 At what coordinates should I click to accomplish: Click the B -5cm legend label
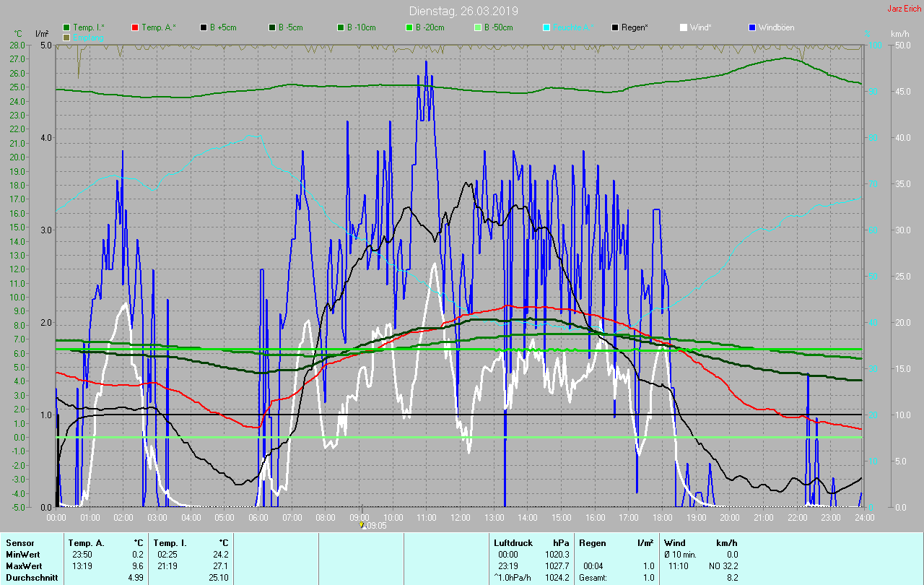tap(291, 27)
